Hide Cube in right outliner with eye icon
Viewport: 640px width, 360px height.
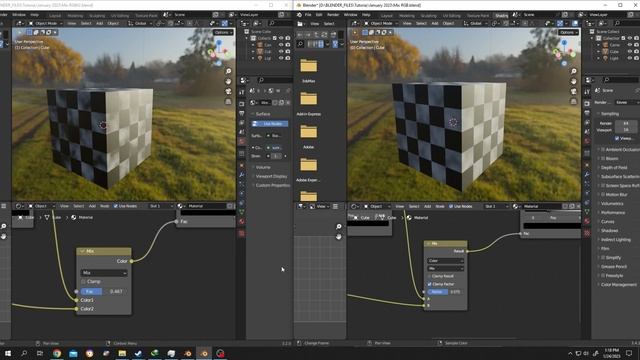coord(630,51)
